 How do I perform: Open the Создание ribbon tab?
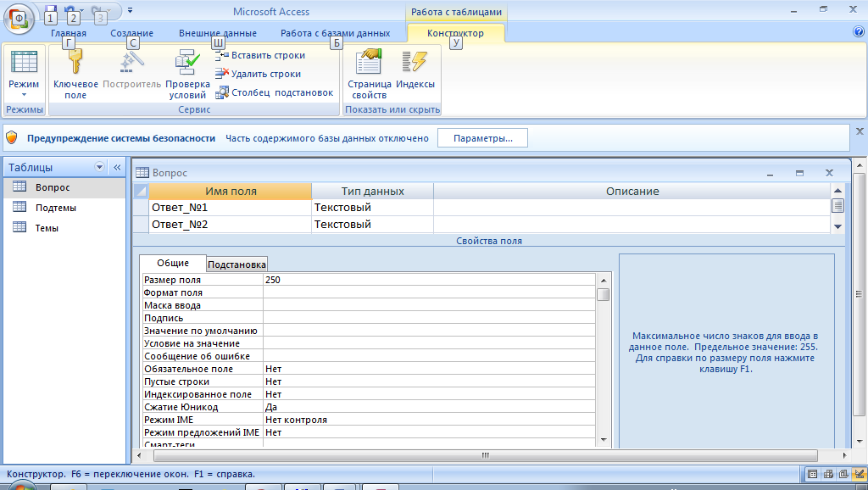pos(131,33)
